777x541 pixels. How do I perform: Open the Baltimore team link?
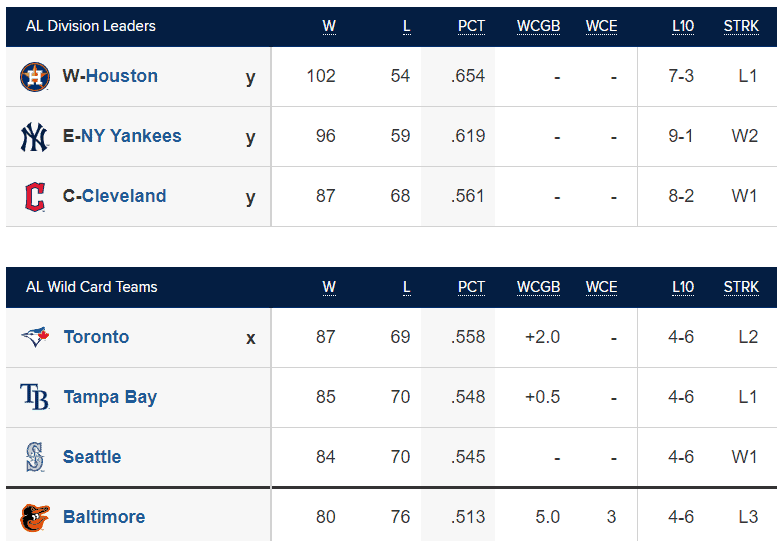pos(104,517)
